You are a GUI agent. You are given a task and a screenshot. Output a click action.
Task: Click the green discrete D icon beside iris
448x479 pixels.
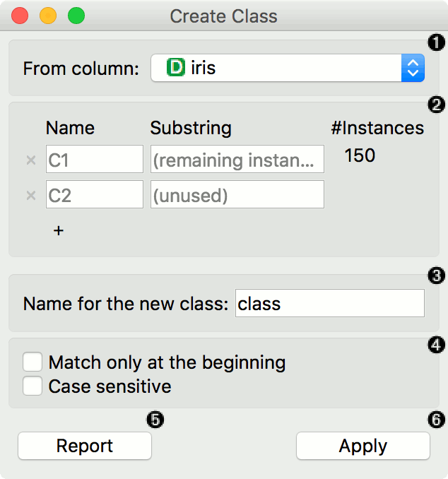(175, 69)
